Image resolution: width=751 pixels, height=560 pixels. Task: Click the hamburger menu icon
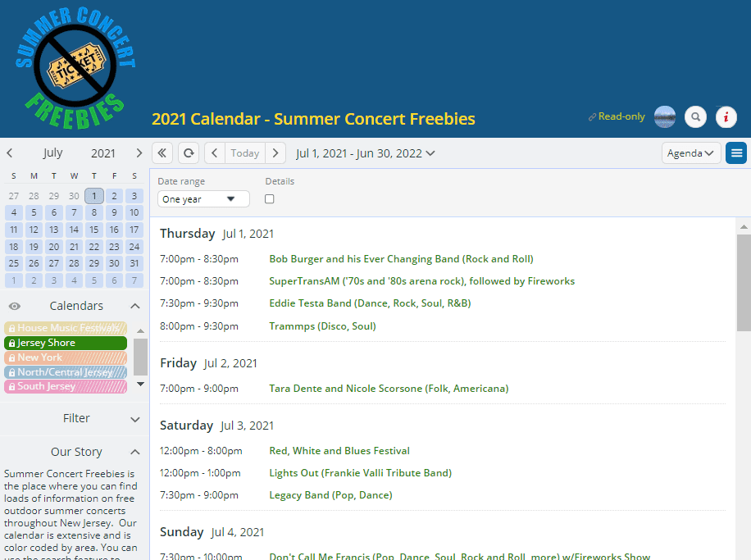[x=736, y=153]
